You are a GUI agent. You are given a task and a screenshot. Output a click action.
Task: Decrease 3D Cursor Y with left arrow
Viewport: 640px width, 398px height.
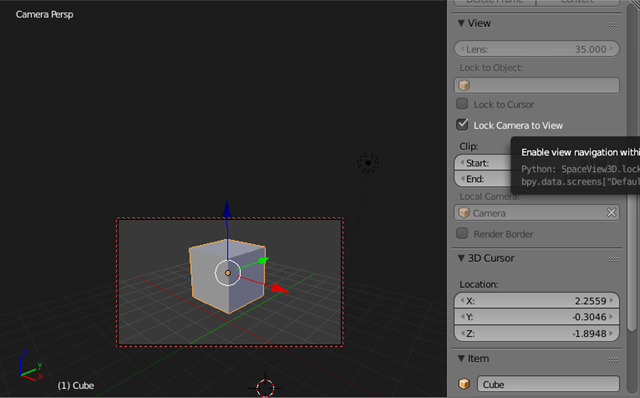(x=462, y=316)
